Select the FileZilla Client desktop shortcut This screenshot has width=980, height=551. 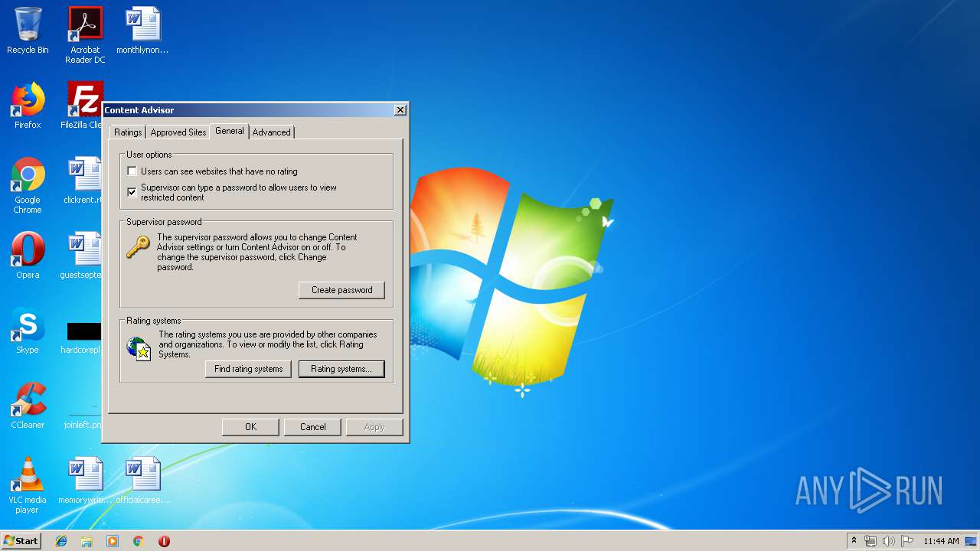[x=83, y=106]
